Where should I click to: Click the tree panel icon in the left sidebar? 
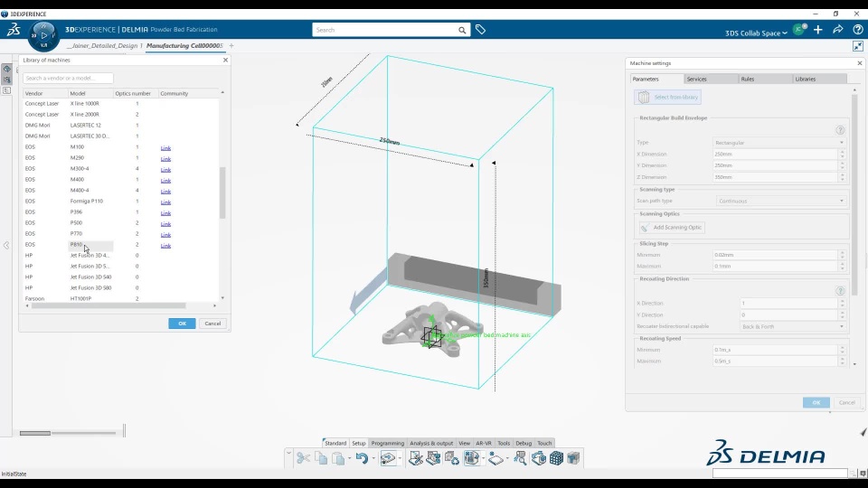[6, 90]
